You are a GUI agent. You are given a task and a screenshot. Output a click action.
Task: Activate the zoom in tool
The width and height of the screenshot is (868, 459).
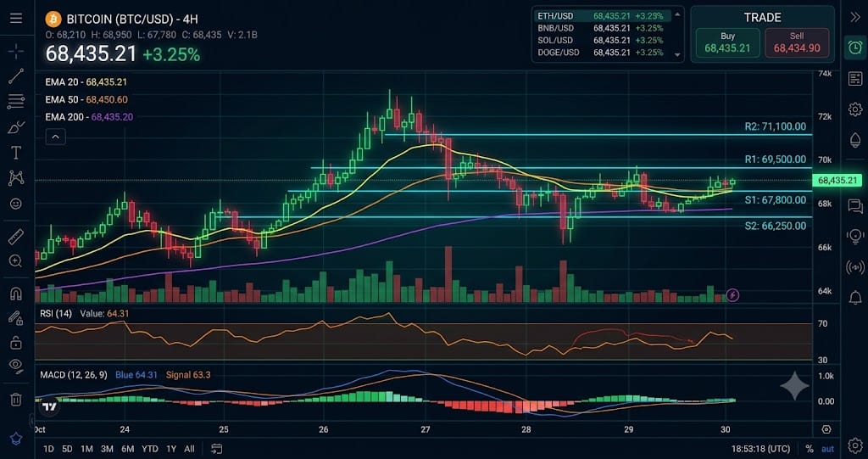pyautogui.click(x=16, y=261)
